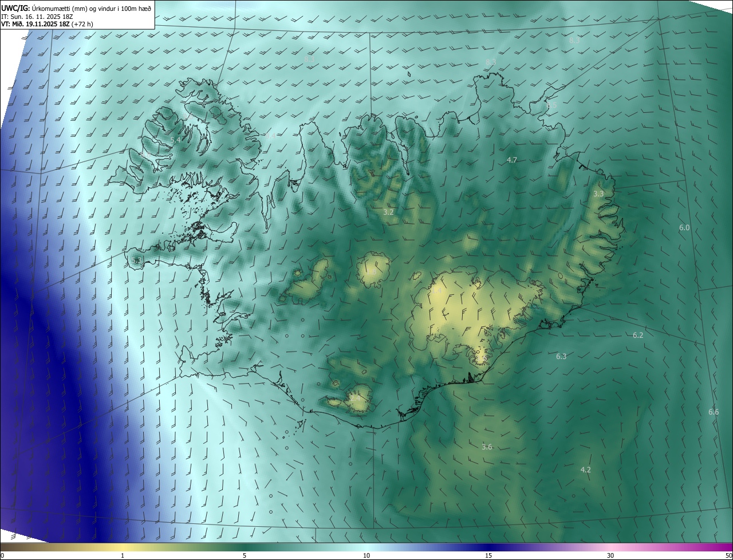Click the "5" tick label of the color scale

(x=245, y=555)
